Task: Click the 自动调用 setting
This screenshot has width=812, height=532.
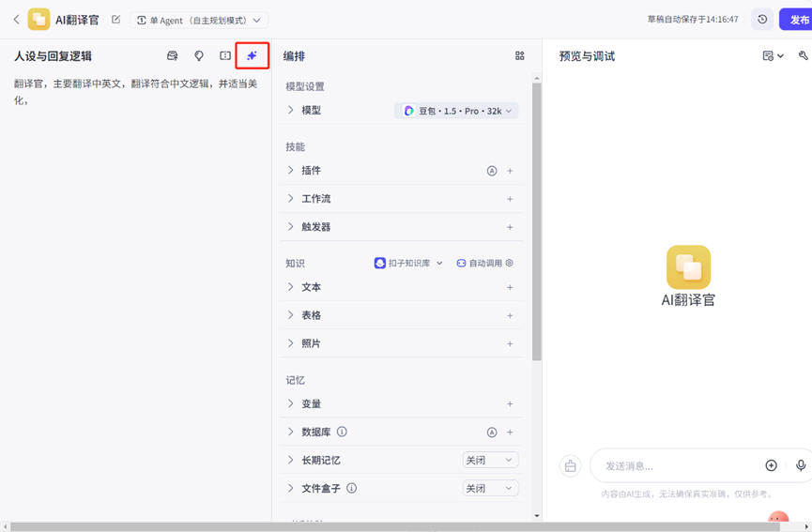Action: click(x=480, y=263)
